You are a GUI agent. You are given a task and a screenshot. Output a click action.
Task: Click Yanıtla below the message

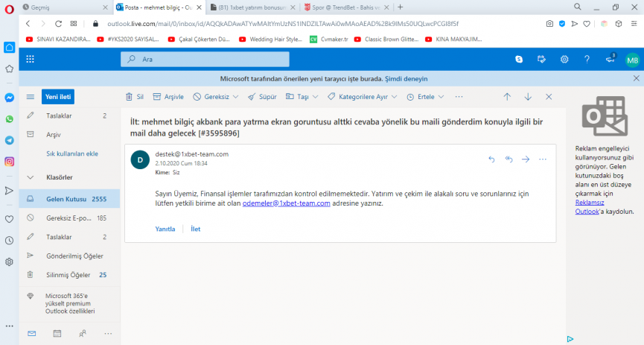click(165, 229)
